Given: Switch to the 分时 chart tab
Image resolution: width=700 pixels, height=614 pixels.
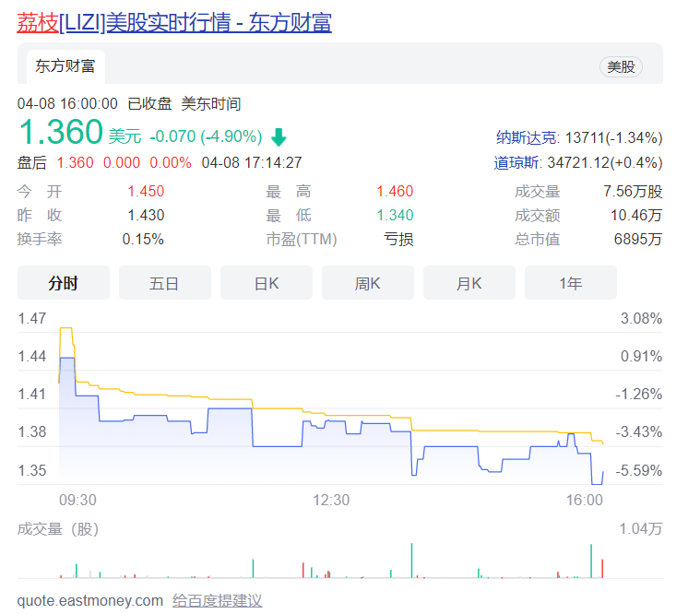Looking at the screenshot, I should (64, 283).
